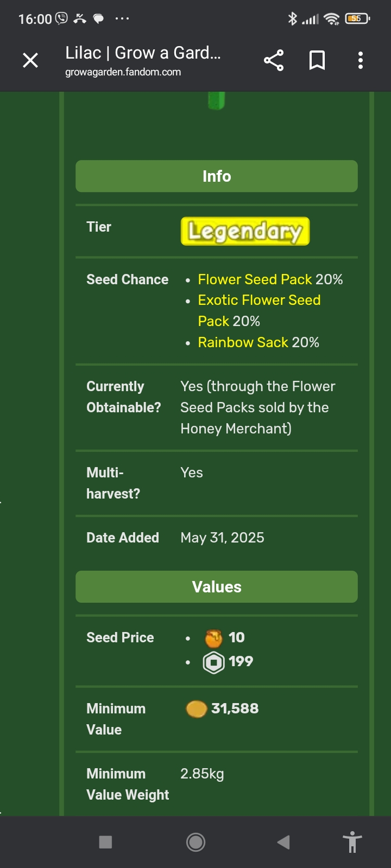
Task: Open the Rainbow Sack link
Action: tap(243, 342)
